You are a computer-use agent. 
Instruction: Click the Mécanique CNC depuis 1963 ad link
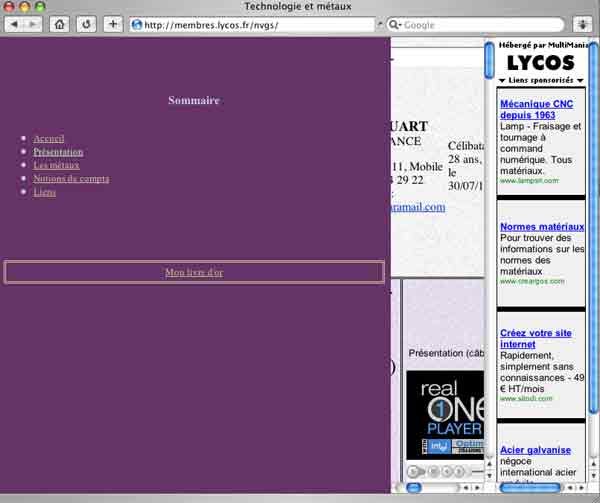(536, 109)
